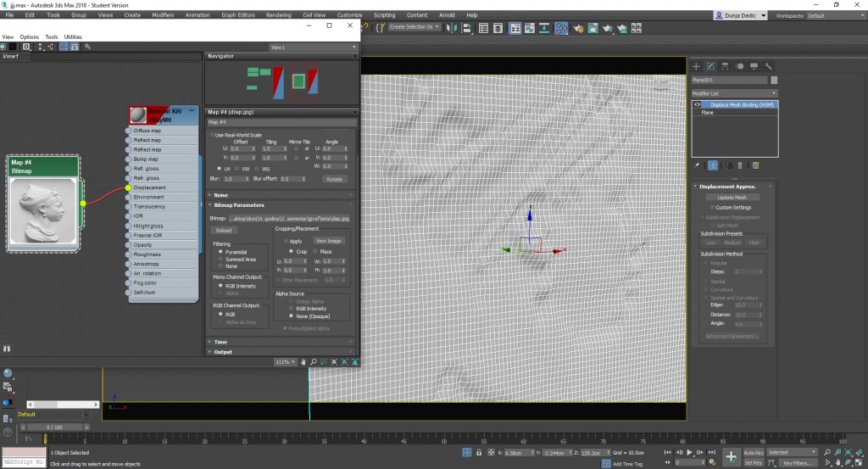868x469 pixels.
Task: Collapse the Bitmap Parameters rollout
Action: (x=281, y=205)
